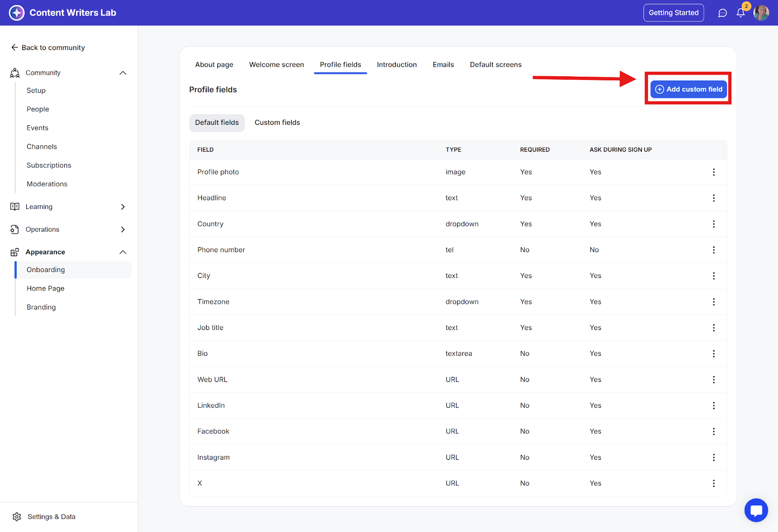Switch to the Welcome screen tab
The width and height of the screenshot is (778, 532).
click(x=276, y=65)
